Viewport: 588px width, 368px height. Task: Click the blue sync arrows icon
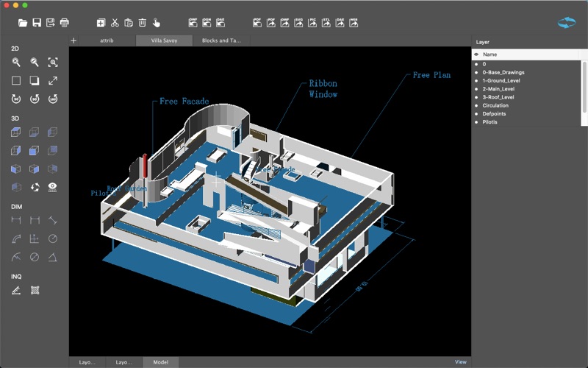coord(566,23)
